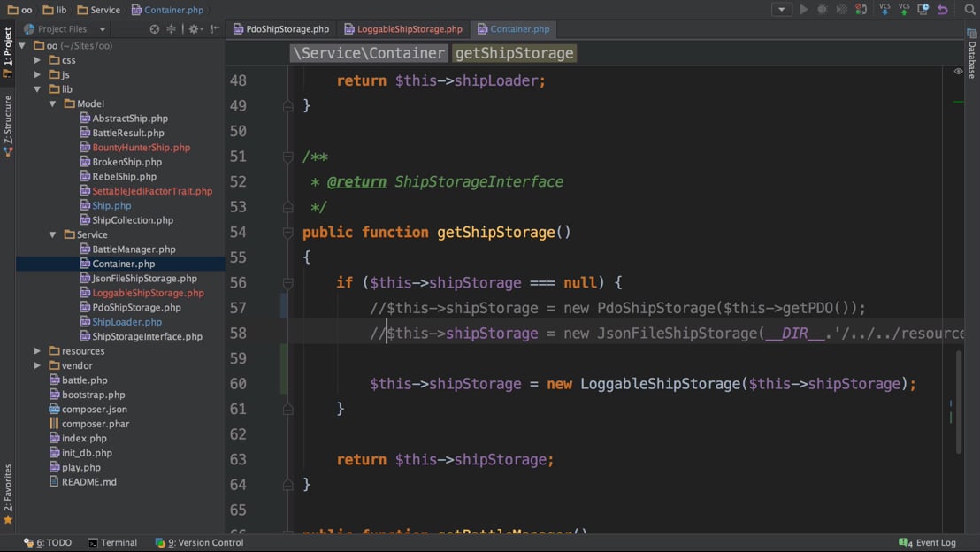Switch to the LoggableShipStorage.php editor tab
Screen dimensions: 980x552
coord(403,29)
